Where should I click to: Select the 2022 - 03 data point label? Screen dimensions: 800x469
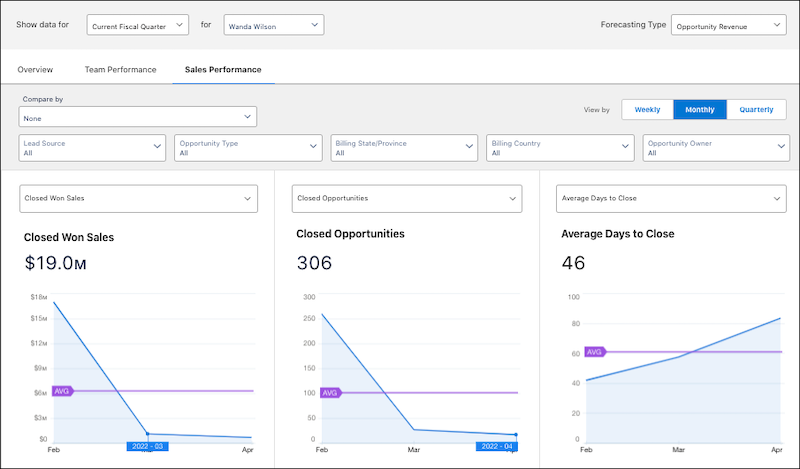pos(147,447)
